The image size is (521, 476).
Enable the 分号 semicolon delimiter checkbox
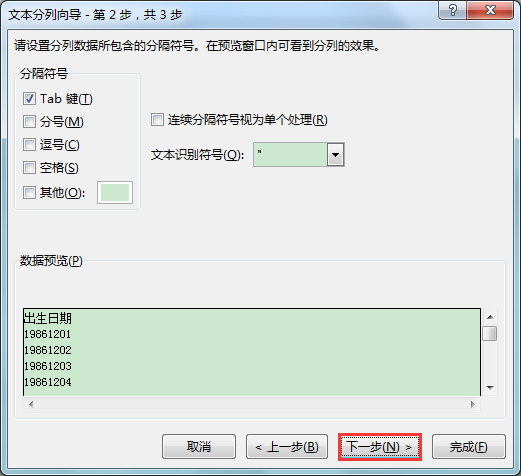pos(29,122)
